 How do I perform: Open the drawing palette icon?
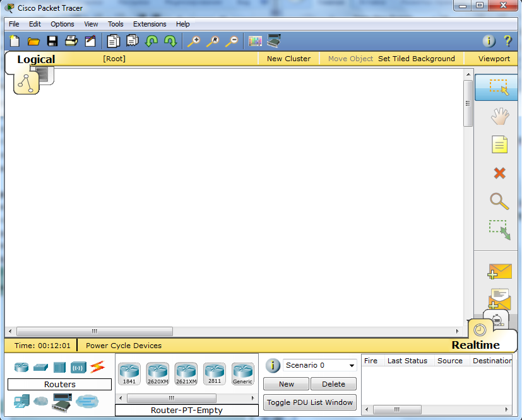255,41
